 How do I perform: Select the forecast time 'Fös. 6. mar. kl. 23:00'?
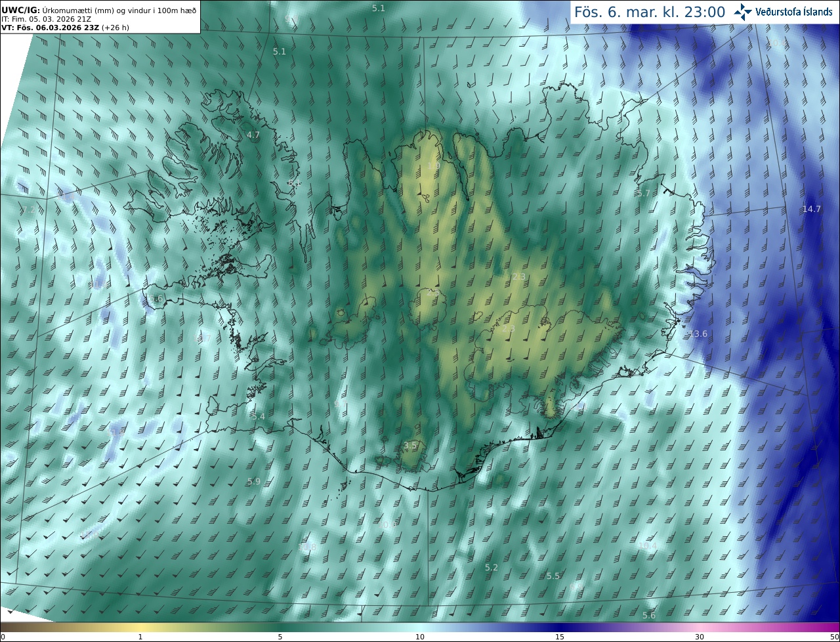tap(650, 12)
